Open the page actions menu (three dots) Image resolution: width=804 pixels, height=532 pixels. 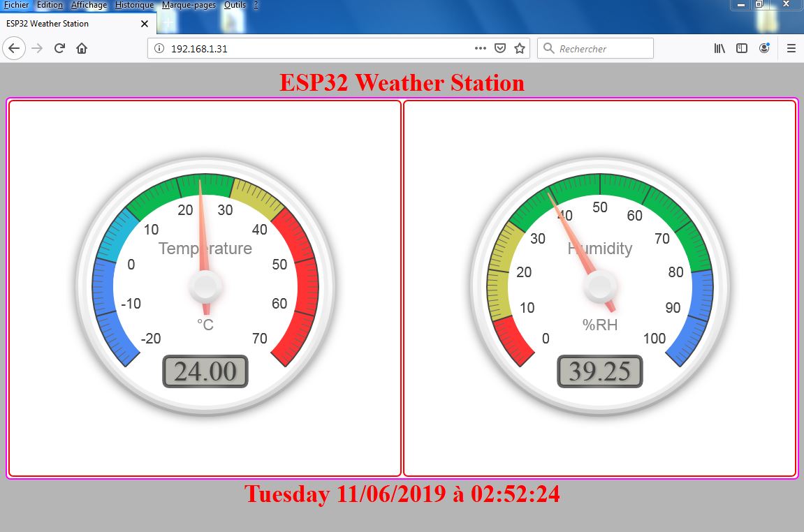click(480, 48)
